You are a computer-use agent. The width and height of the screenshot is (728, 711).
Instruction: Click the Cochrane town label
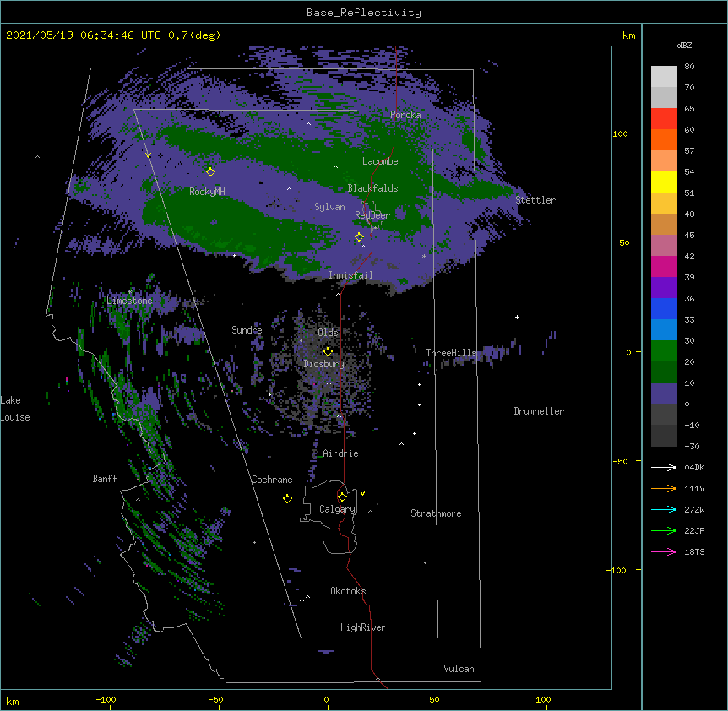pyautogui.click(x=272, y=480)
